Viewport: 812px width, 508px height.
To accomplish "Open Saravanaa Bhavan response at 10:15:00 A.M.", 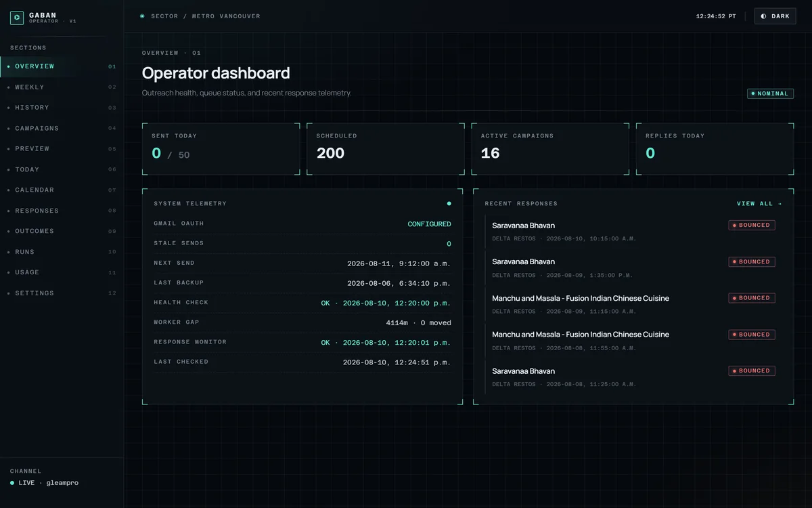I will (633, 231).
